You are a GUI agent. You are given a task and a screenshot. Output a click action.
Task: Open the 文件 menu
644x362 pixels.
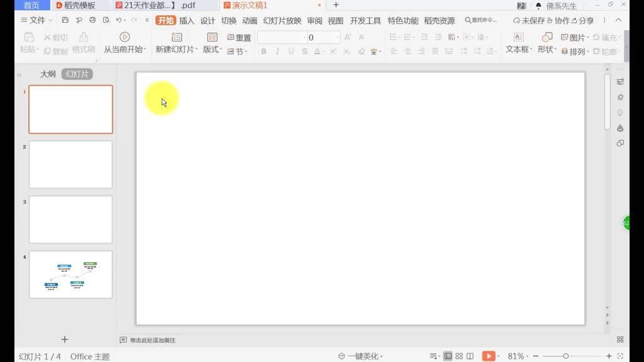35,19
